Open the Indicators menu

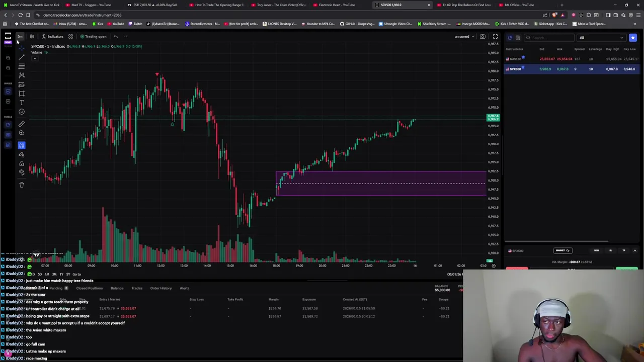(x=52, y=36)
